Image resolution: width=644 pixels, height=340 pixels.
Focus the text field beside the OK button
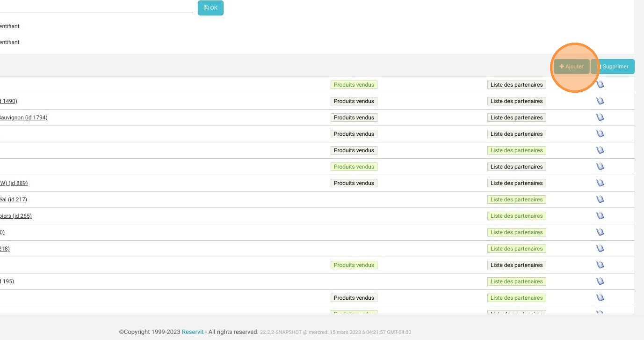pyautogui.click(x=96, y=7)
